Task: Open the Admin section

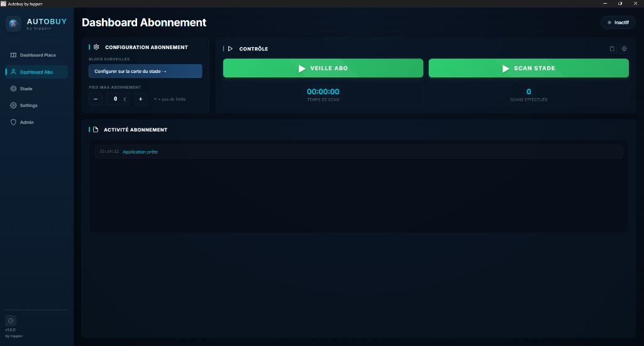Action: click(x=36, y=123)
